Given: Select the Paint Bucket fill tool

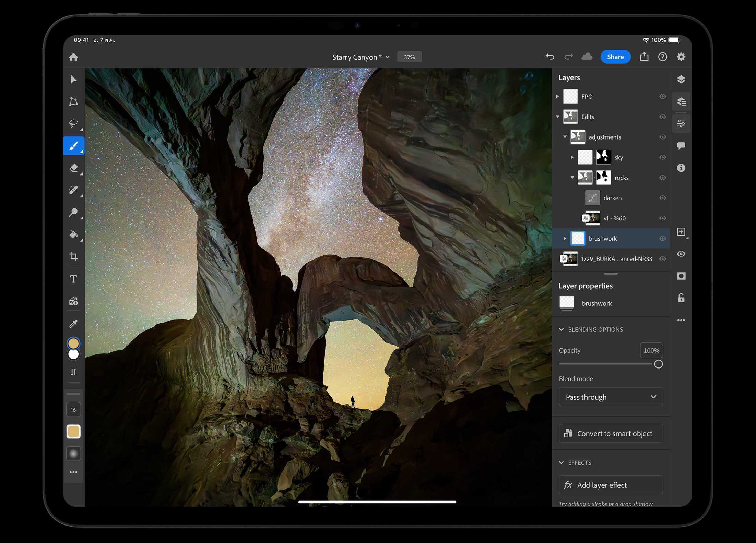Looking at the screenshot, I should (73, 234).
